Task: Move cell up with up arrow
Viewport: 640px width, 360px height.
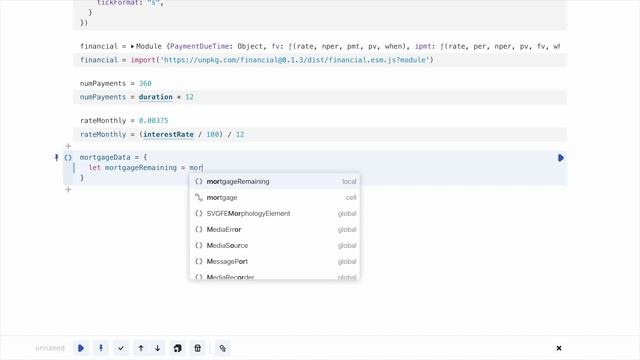Action: tap(141, 348)
